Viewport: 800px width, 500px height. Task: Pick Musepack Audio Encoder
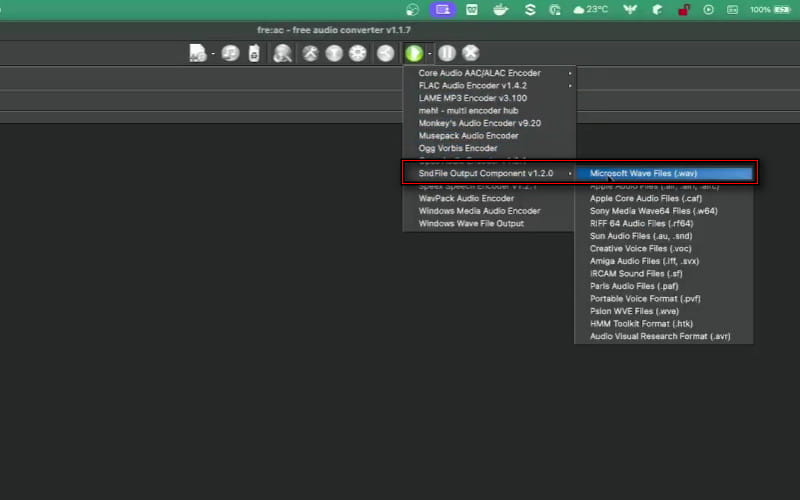click(x=468, y=136)
